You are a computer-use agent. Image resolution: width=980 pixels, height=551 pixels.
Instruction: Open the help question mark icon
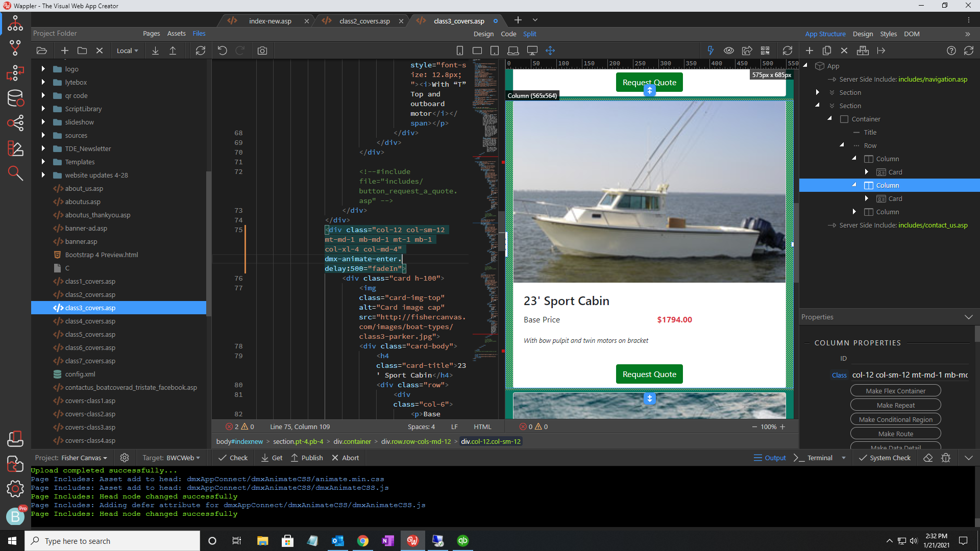951,51
